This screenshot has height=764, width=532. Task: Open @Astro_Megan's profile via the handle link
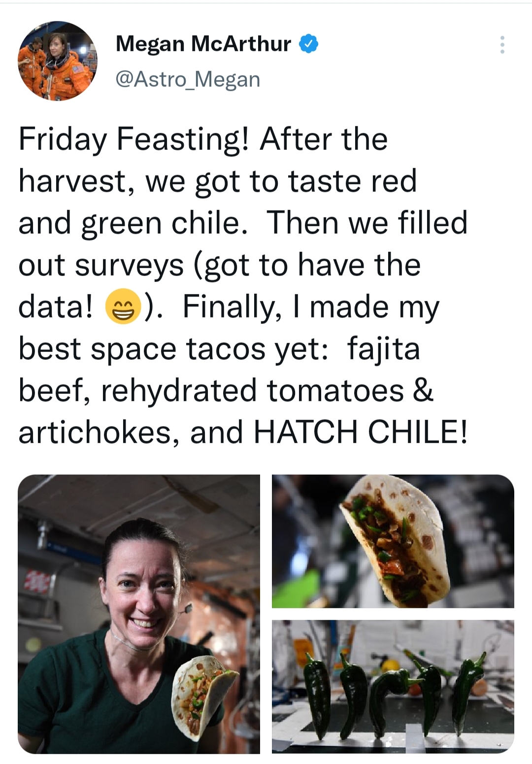pos(188,77)
